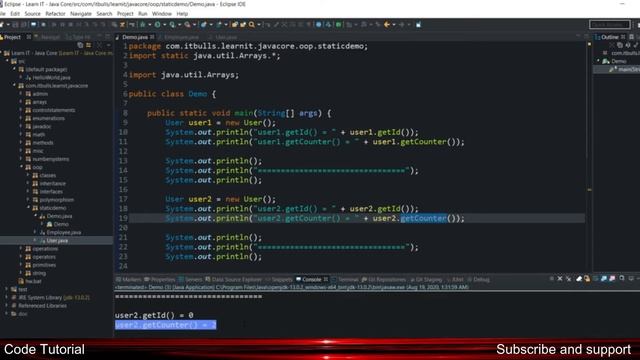Switch to the Demo.java editor tab
Viewport: 640px width, 360px height.
tap(135, 37)
